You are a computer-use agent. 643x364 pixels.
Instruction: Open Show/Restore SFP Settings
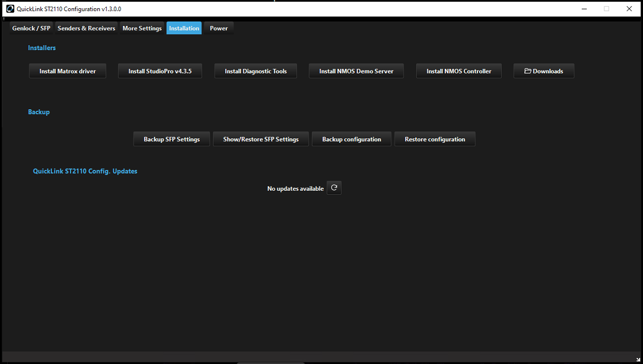(x=261, y=139)
